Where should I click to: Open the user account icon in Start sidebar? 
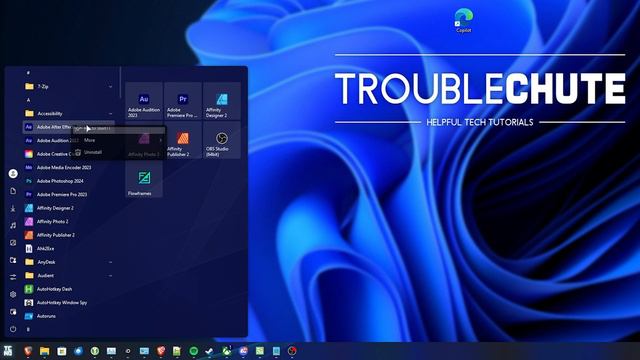click(x=13, y=173)
